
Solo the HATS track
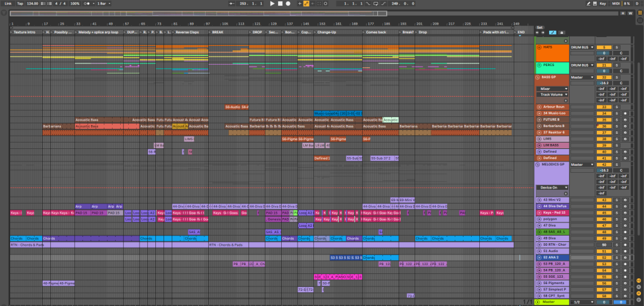click(616, 47)
